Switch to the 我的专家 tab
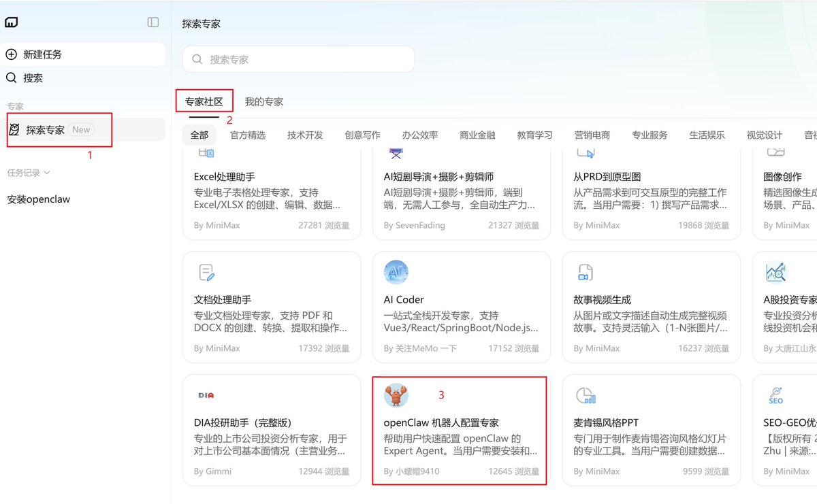This screenshot has height=504, width=817. click(x=264, y=102)
